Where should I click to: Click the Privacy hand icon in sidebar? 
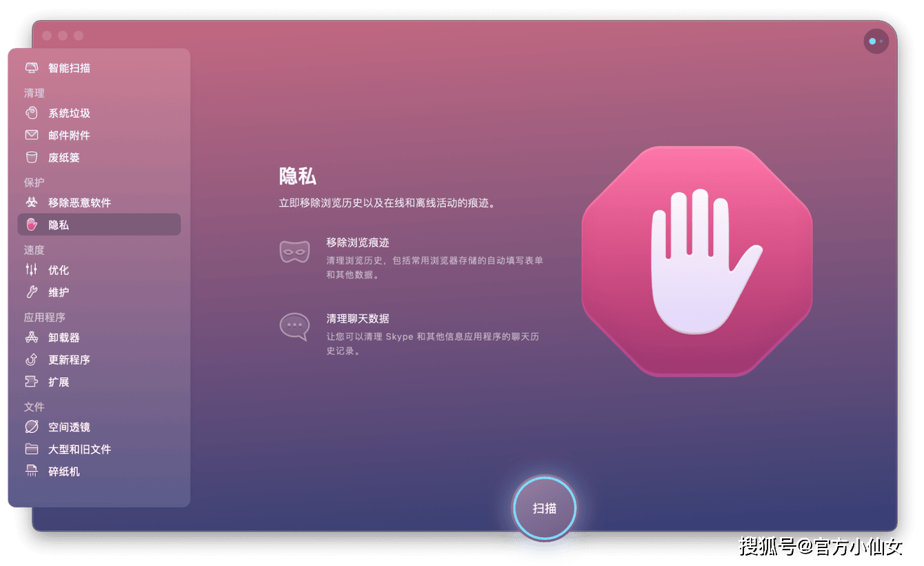pyautogui.click(x=31, y=224)
